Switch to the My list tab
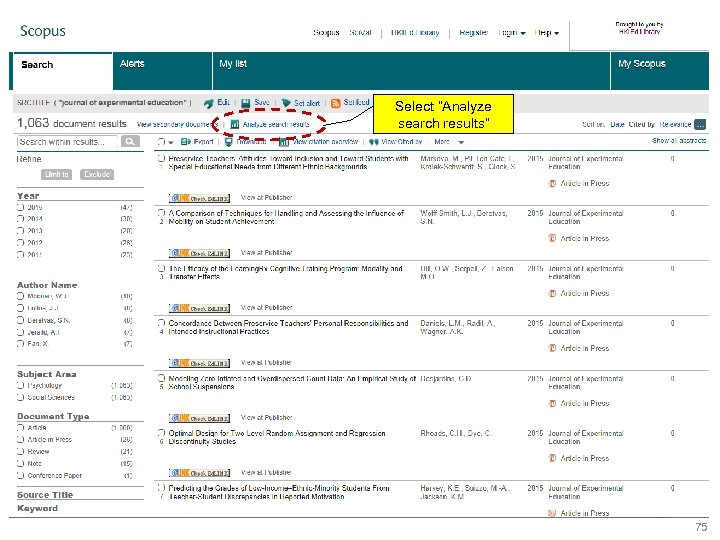Viewport: 720px width, 540px height. coord(411,71)
